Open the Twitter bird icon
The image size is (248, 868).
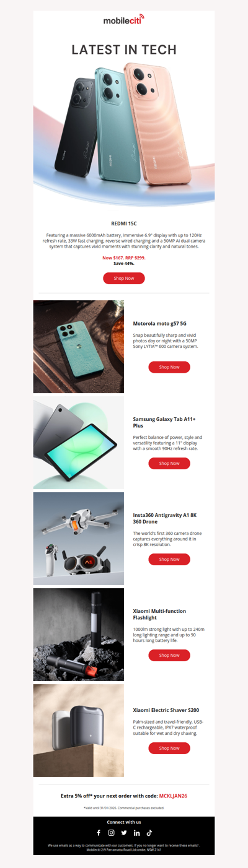(124, 833)
